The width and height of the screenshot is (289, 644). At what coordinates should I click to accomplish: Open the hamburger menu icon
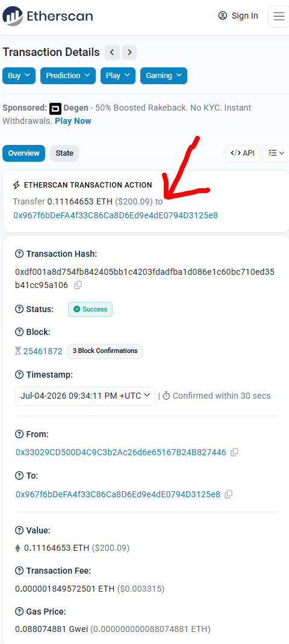(x=279, y=16)
